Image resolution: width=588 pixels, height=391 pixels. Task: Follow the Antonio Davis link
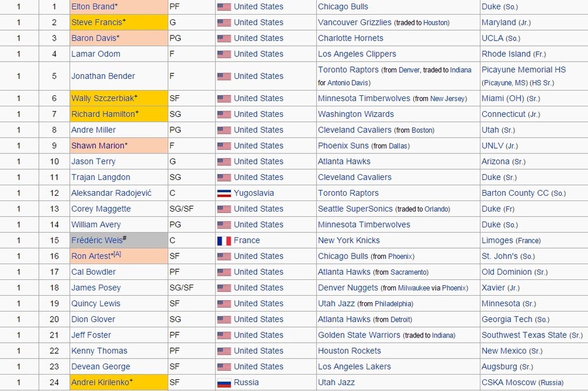tap(348, 82)
